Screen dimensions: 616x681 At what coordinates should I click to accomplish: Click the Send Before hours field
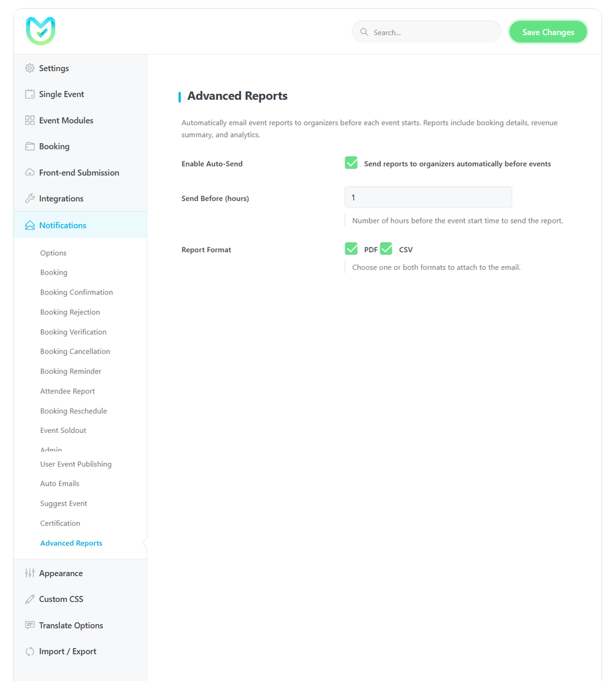(428, 197)
